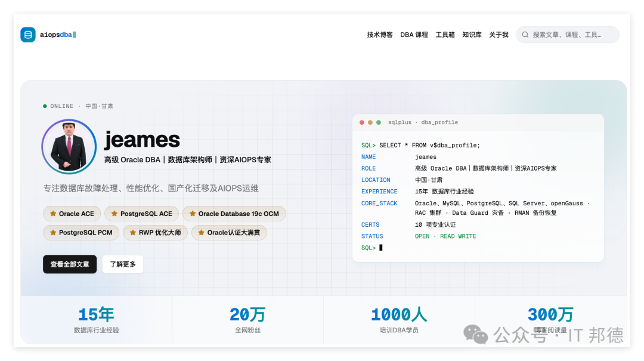Click the aiopsdba database logo icon
This screenshot has width=644, height=361.
coord(28,35)
